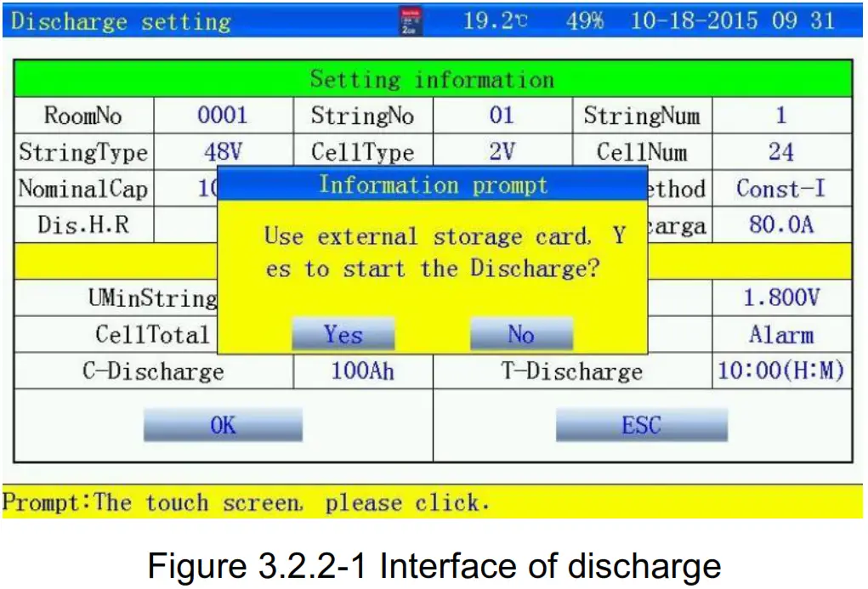The height and width of the screenshot is (589, 868).
Task: Open the CellTotal action selector showing Alarm
Action: coord(782,334)
